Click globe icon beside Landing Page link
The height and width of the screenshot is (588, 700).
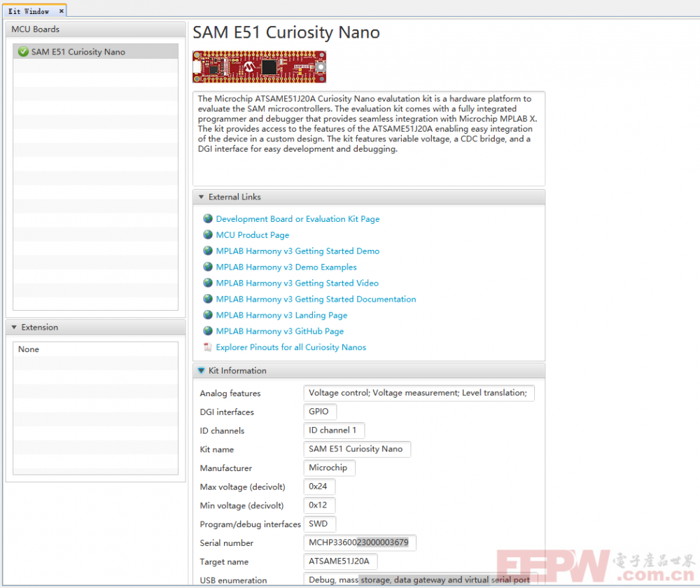(x=208, y=315)
